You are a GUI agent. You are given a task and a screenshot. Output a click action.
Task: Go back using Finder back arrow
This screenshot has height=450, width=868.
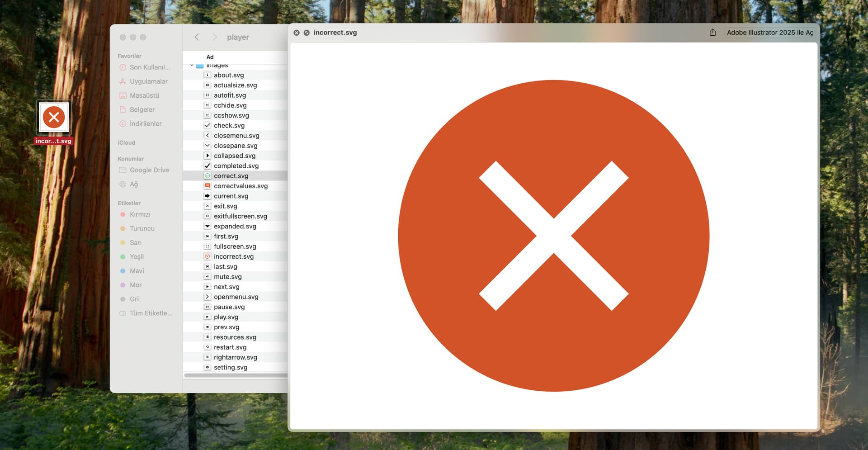pos(197,37)
